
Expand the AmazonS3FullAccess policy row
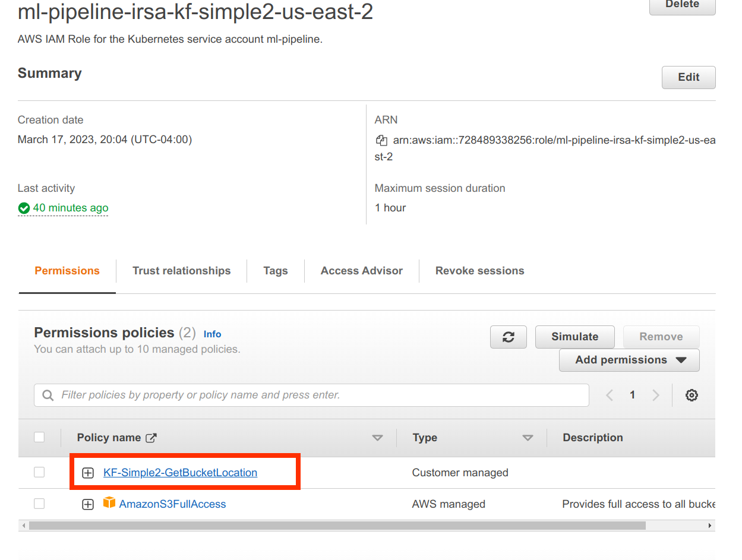[x=88, y=504]
